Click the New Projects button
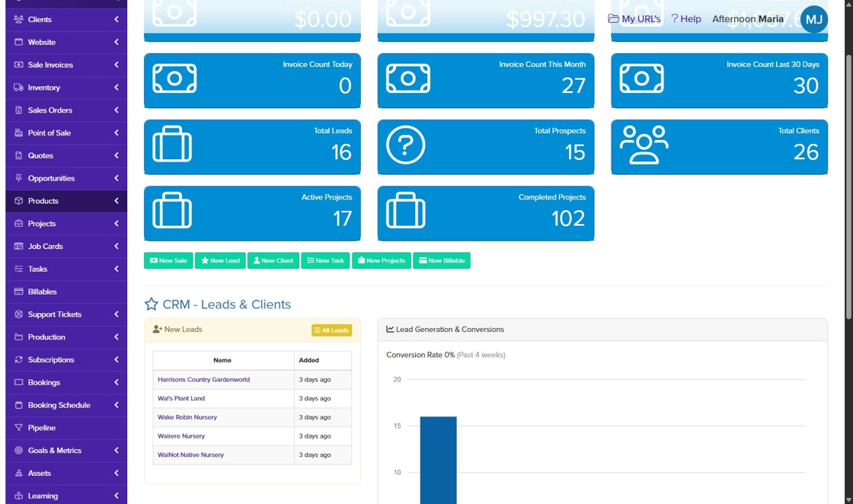Viewport: 853px width, 504px height. [382, 260]
